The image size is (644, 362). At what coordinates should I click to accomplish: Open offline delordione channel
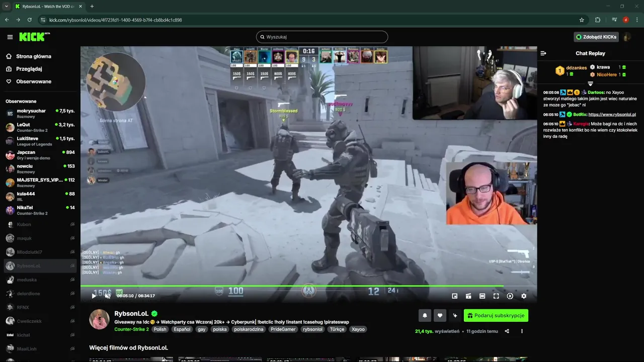[x=40, y=293]
